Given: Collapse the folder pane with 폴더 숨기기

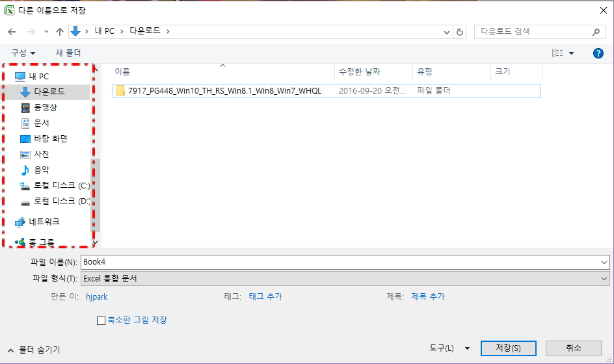Looking at the screenshot, I should click(x=34, y=350).
